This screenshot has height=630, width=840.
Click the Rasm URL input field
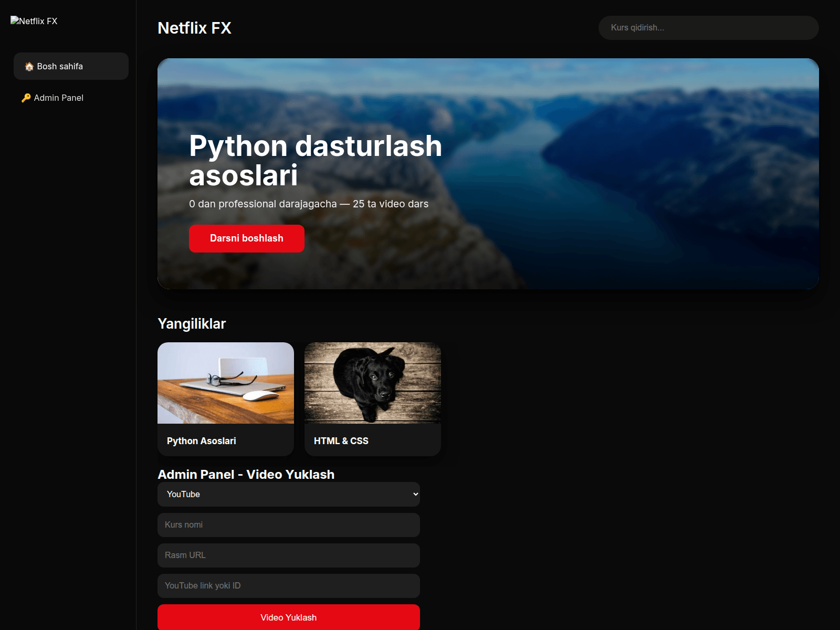(288, 555)
